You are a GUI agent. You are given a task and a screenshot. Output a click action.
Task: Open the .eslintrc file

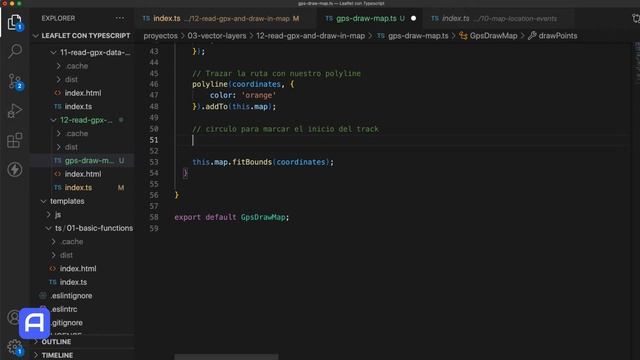[x=64, y=309]
